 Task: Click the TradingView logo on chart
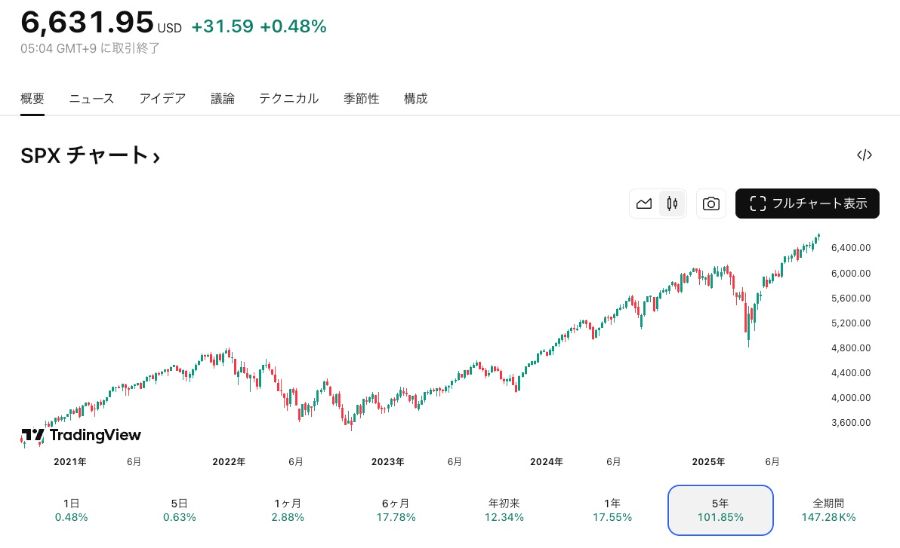81,435
